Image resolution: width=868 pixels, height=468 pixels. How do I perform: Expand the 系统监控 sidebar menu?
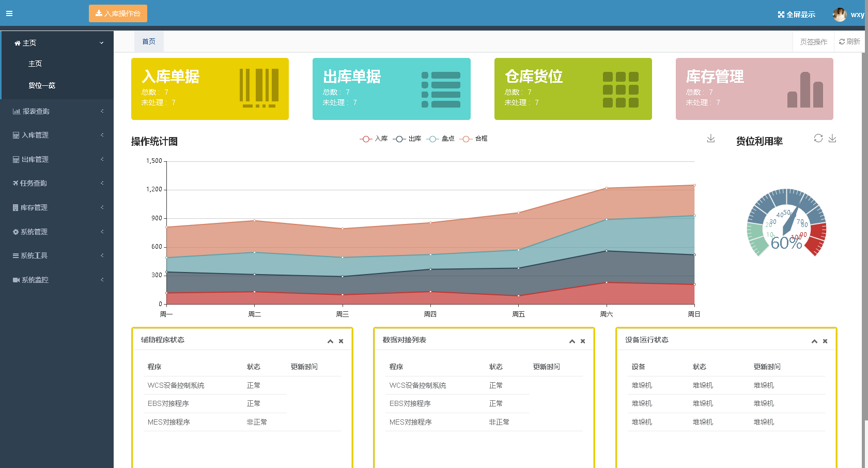click(57, 280)
